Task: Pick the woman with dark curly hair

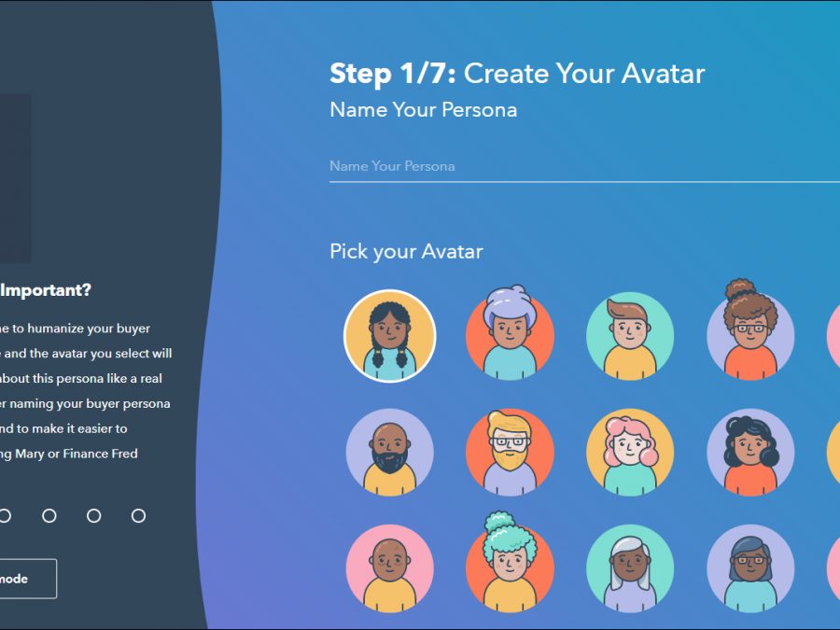Action: coord(750,452)
